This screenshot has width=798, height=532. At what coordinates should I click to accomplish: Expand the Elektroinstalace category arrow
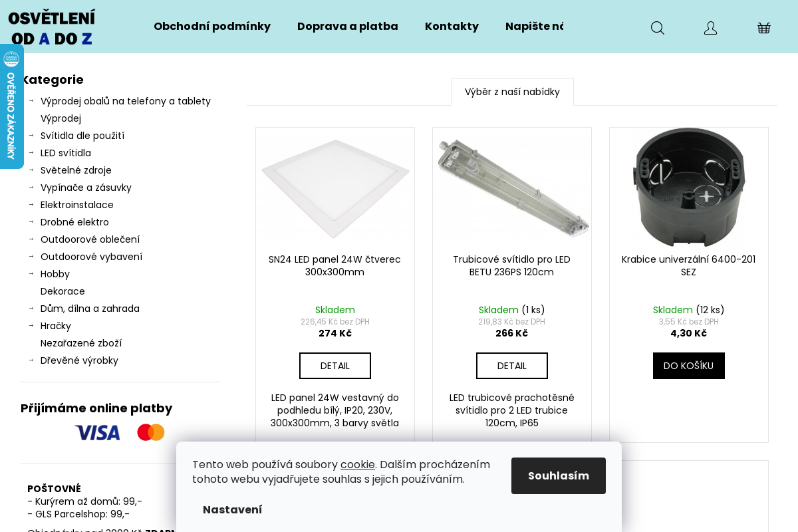[31, 205]
